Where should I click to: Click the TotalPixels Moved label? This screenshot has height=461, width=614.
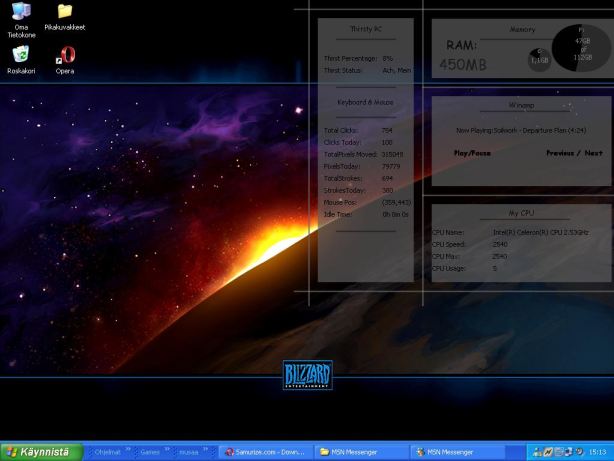[350, 155]
